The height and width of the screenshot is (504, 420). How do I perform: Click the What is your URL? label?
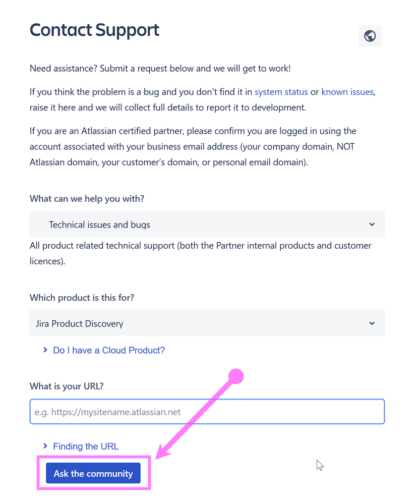pos(67,386)
